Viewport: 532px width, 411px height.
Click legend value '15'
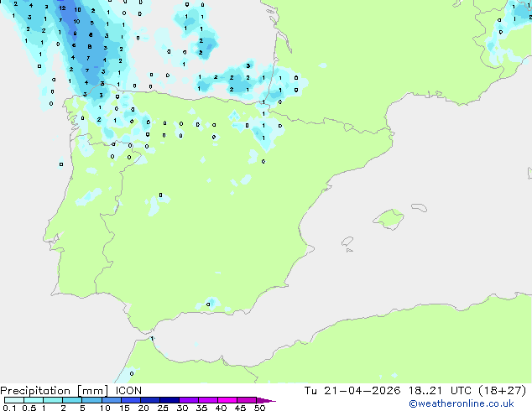pos(124,408)
